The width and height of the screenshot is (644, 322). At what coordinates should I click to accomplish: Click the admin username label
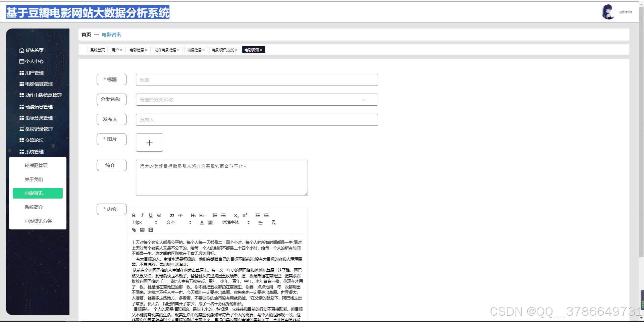tap(626, 12)
